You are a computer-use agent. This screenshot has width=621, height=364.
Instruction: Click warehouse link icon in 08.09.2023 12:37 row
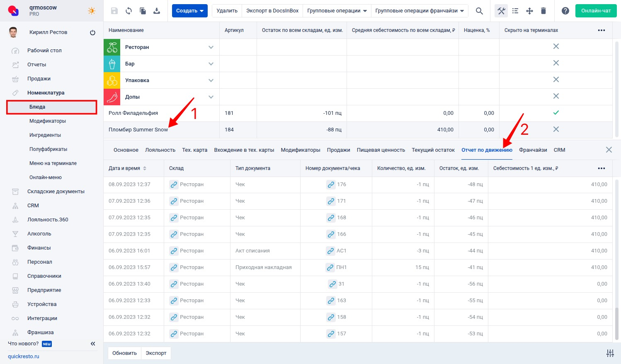174,184
